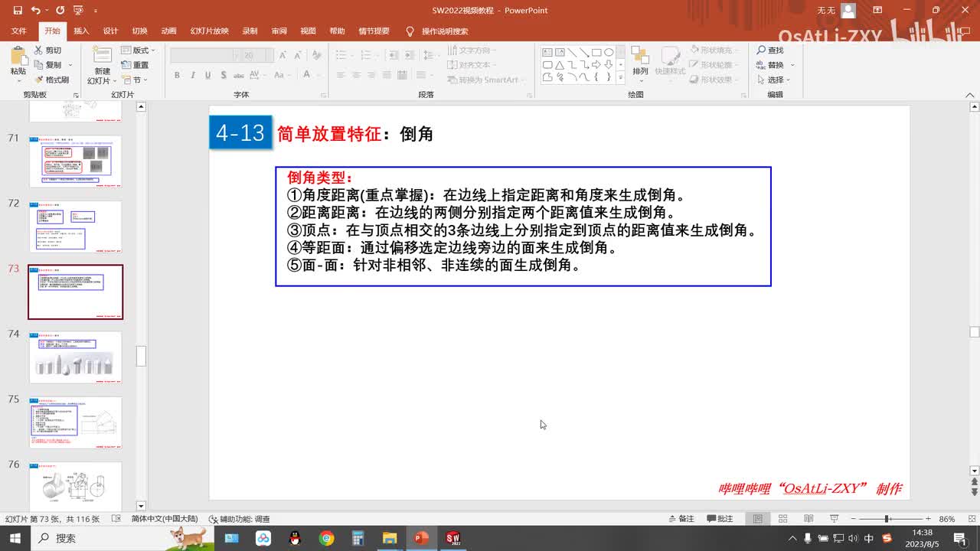The width and height of the screenshot is (980, 551).
Task: Toggle the Sogou input method icon in tray
Action: click(887, 538)
